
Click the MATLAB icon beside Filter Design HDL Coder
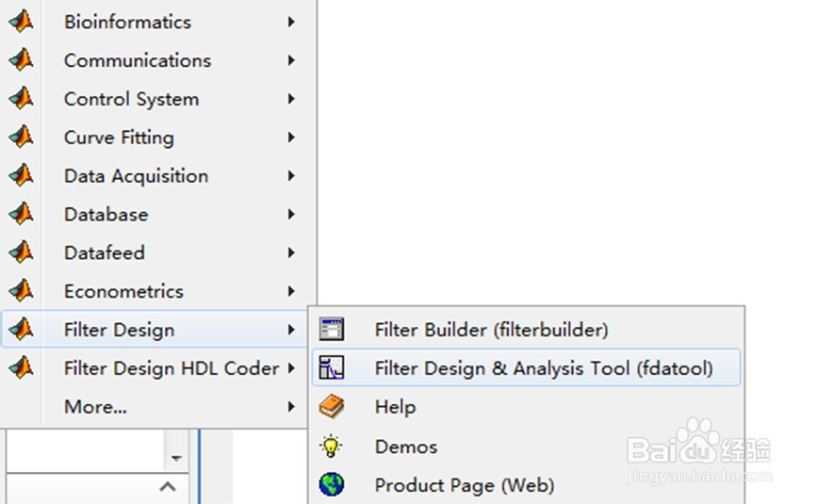(x=22, y=368)
